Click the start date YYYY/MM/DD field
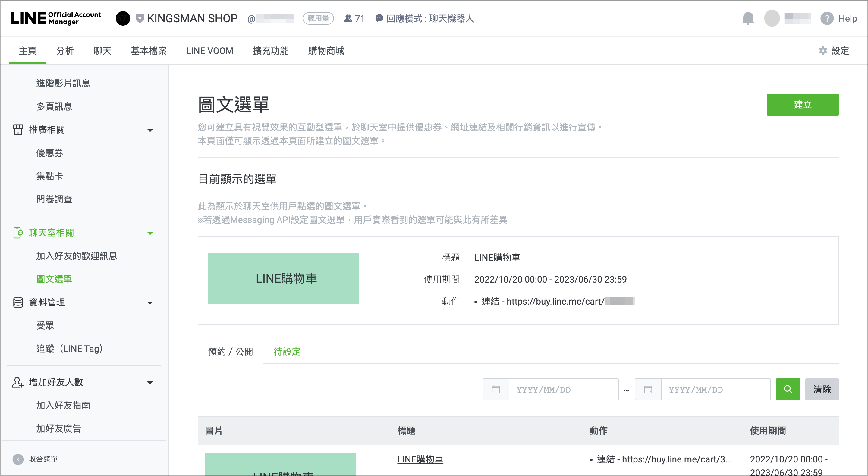Viewport: 868px width, 476px height. [563, 389]
